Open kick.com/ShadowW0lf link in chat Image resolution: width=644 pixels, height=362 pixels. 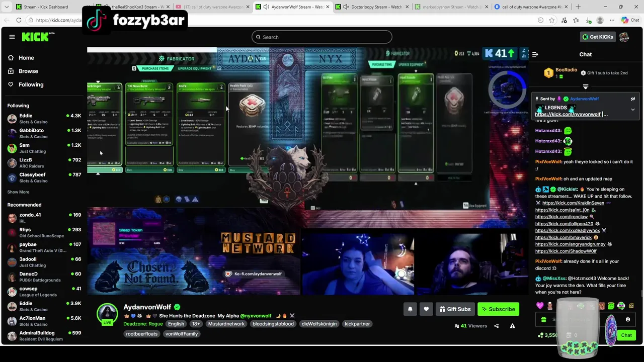[566, 251]
